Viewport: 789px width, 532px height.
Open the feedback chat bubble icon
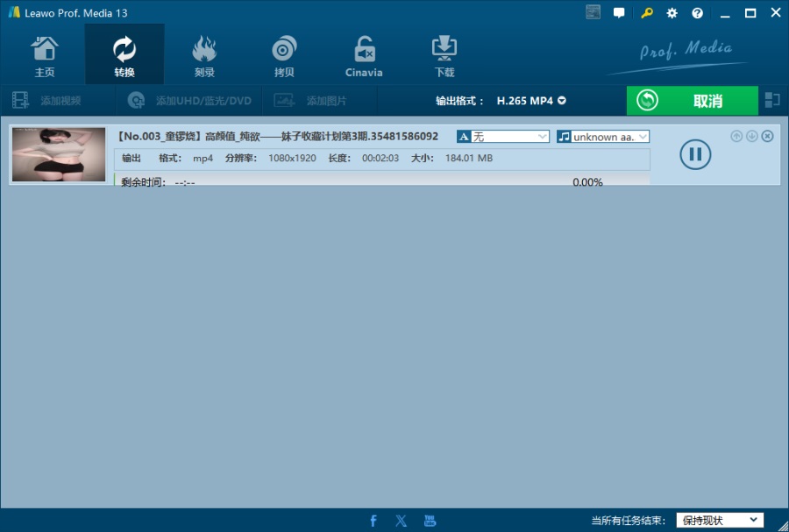tap(619, 13)
